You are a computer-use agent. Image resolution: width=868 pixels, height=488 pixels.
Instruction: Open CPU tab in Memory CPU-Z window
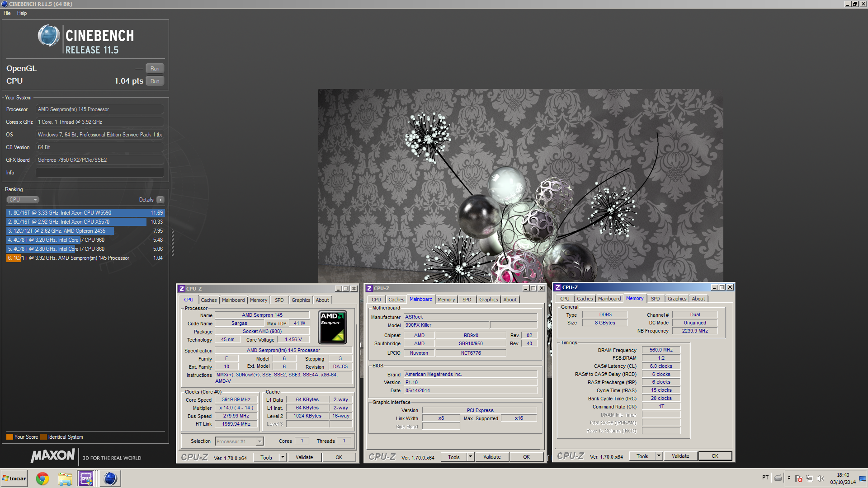565,299
